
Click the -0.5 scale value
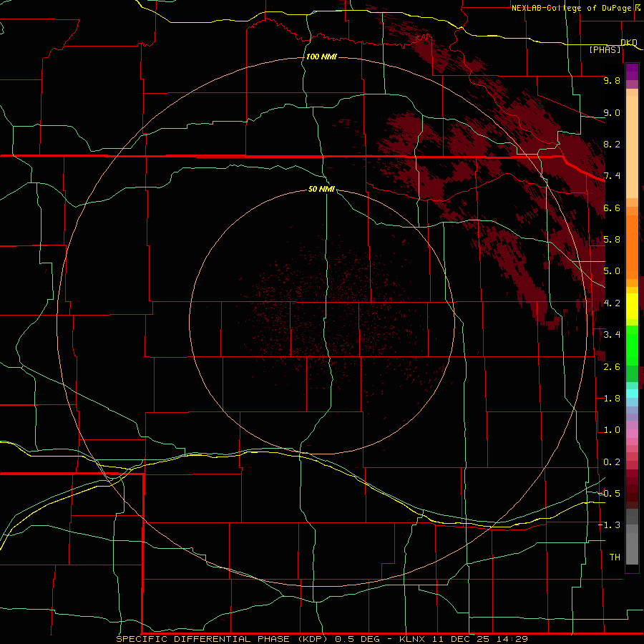pyautogui.click(x=610, y=493)
